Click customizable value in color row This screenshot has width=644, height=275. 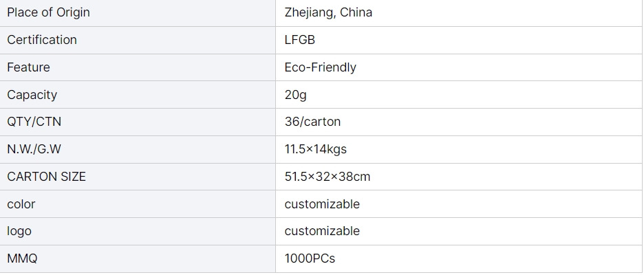(322, 204)
